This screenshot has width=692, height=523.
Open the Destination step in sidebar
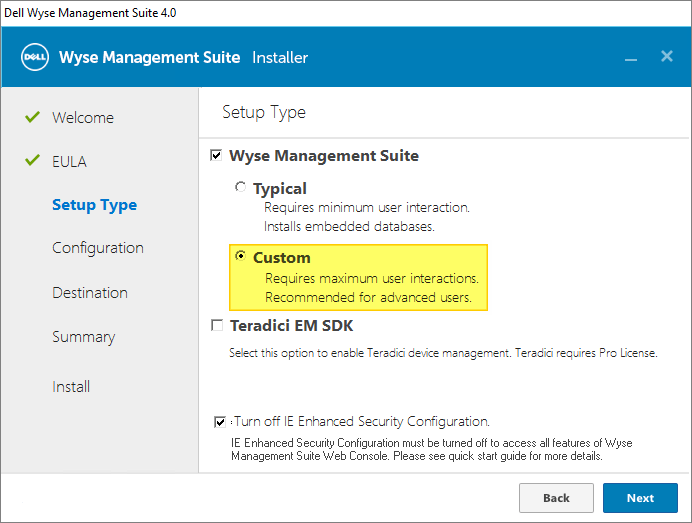pyautogui.click(x=90, y=293)
